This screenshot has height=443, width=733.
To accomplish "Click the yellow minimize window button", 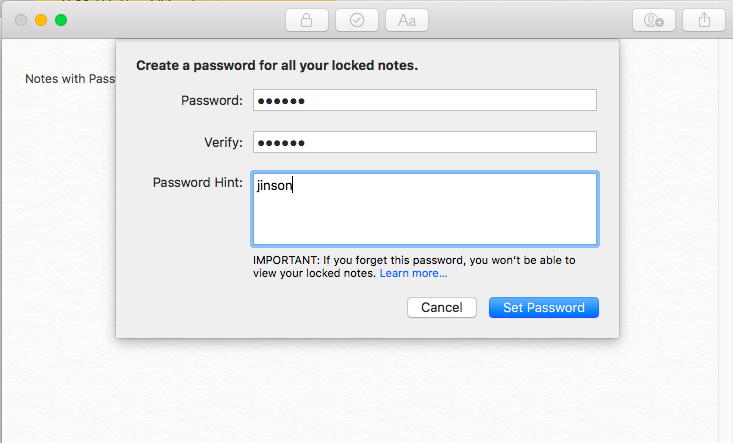I will [41, 20].
